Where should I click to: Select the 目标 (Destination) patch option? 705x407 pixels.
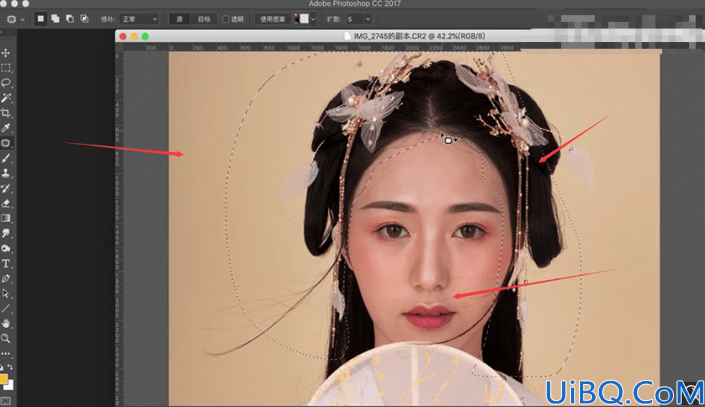pyautogui.click(x=204, y=19)
